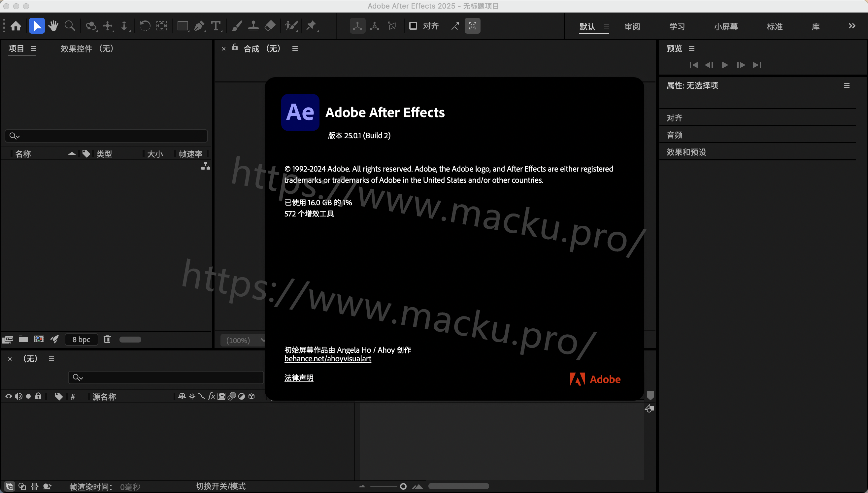The height and width of the screenshot is (493, 868).
Task: Jump to last frame in Preview
Action: click(x=757, y=65)
